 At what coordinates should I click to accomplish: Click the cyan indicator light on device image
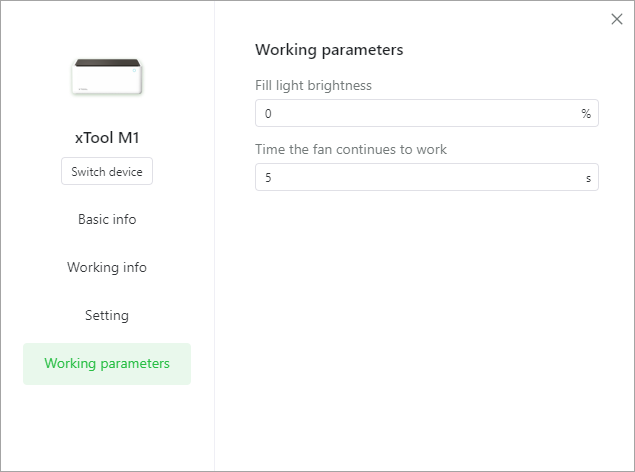(134, 70)
